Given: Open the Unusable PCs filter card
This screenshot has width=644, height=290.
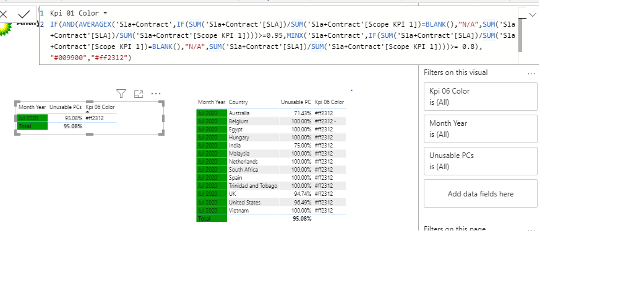Looking at the screenshot, I should 481,161.
